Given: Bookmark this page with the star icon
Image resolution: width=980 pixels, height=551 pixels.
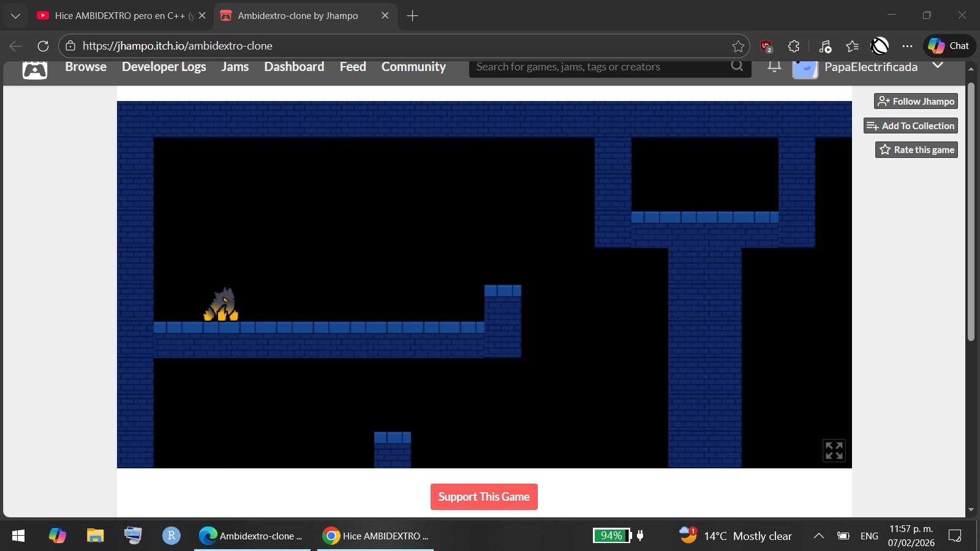Looking at the screenshot, I should [738, 46].
